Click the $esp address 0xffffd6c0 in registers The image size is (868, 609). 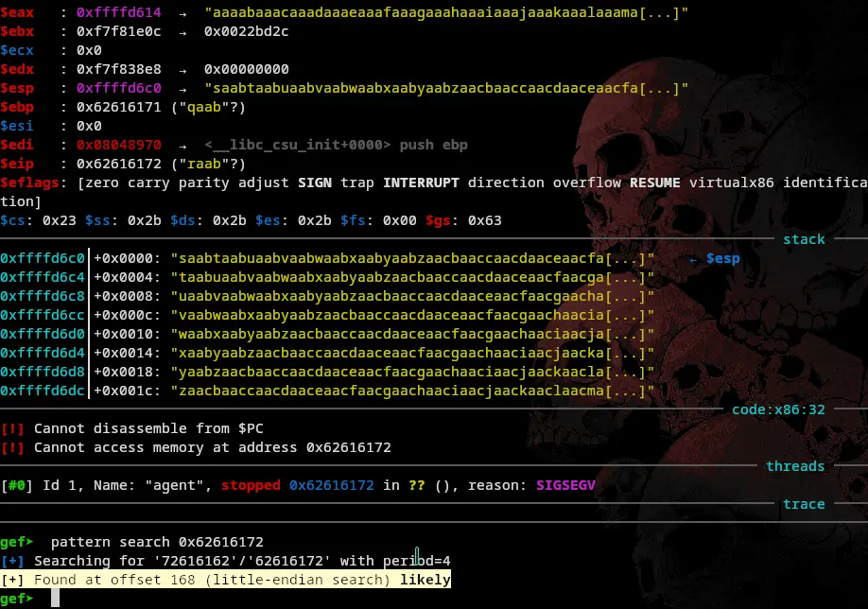pos(113,88)
